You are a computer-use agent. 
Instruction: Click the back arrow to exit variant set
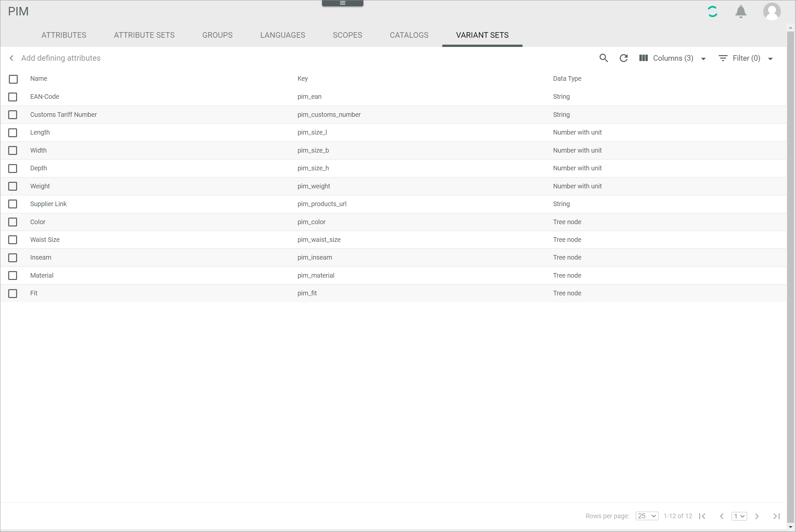pos(12,58)
